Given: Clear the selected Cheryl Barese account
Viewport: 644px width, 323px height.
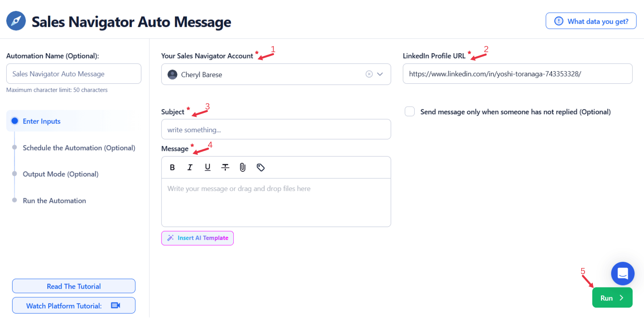Looking at the screenshot, I should [369, 74].
